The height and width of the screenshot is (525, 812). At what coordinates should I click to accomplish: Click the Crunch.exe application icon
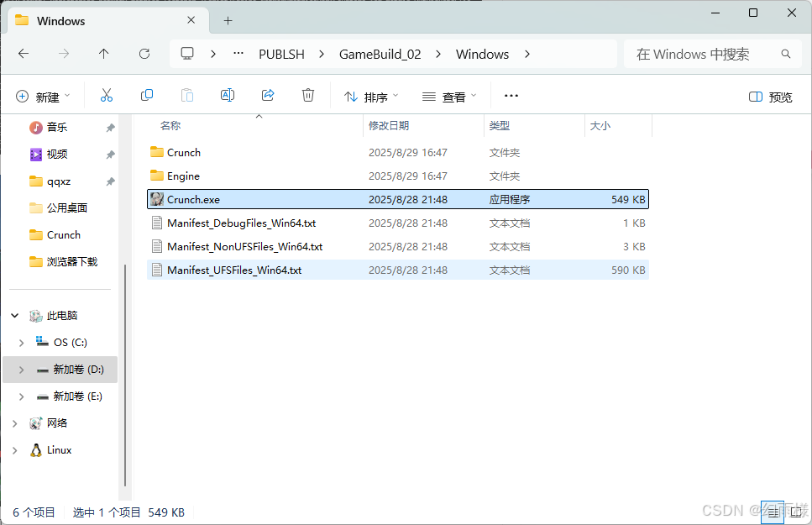(x=157, y=199)
